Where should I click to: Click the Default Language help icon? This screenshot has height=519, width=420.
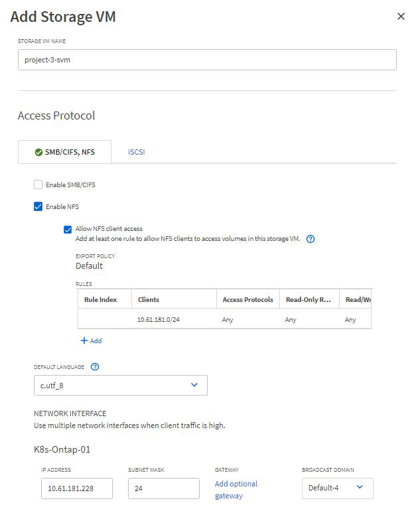click(x=95, y=366)
